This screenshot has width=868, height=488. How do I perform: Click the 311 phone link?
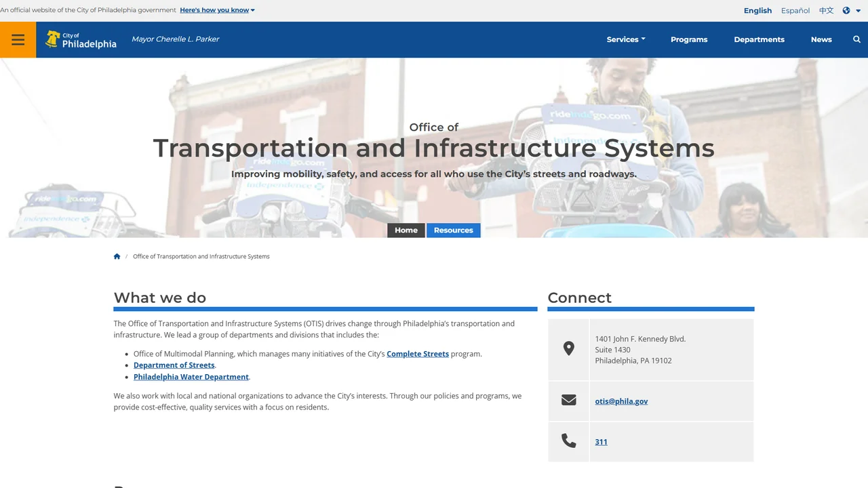(601, 442)
